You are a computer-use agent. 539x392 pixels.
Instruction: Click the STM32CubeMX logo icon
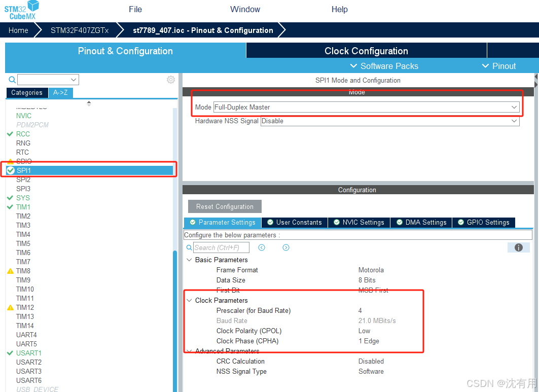tap(22, 10)
